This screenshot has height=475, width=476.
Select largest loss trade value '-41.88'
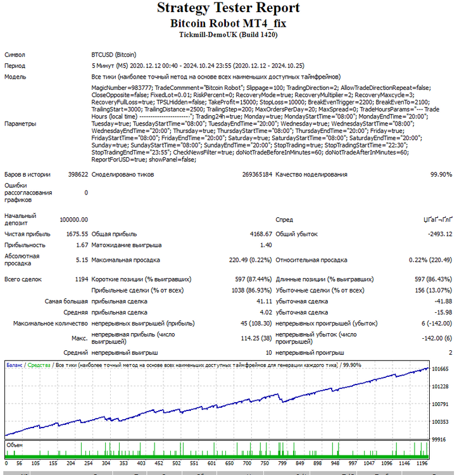coord(443,301)
